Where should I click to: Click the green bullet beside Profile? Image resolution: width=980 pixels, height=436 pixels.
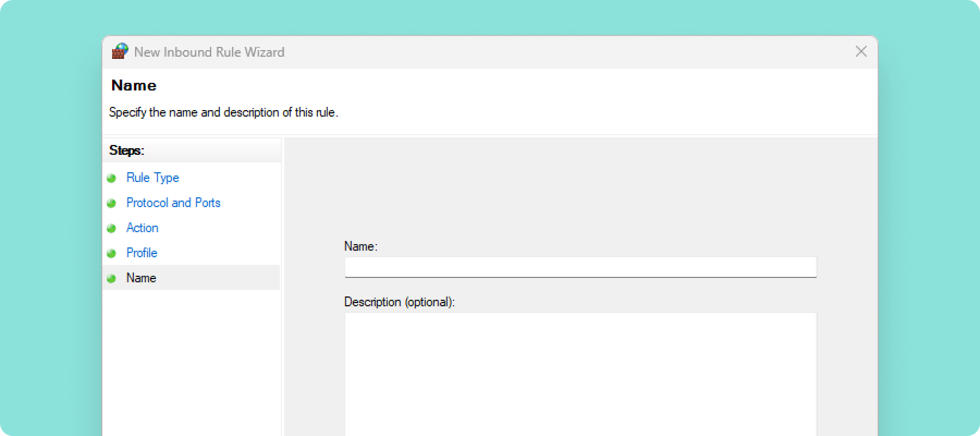(112, 253)
